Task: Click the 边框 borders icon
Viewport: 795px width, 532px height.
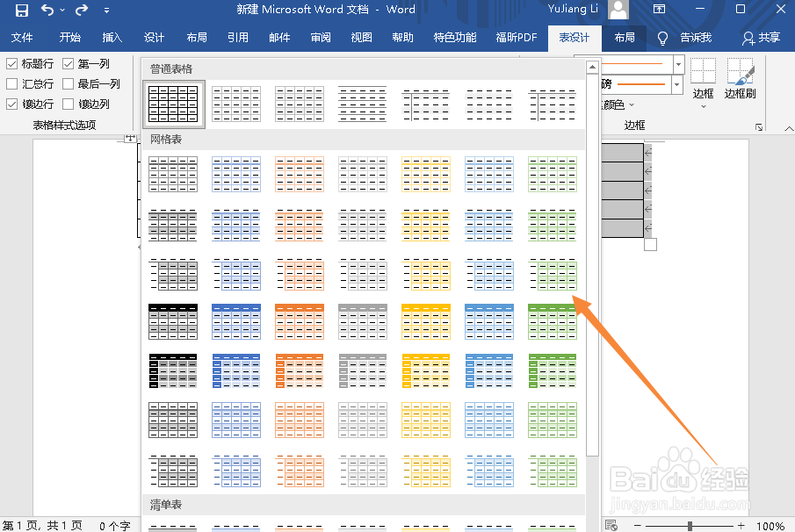Action: pos(704,70)
